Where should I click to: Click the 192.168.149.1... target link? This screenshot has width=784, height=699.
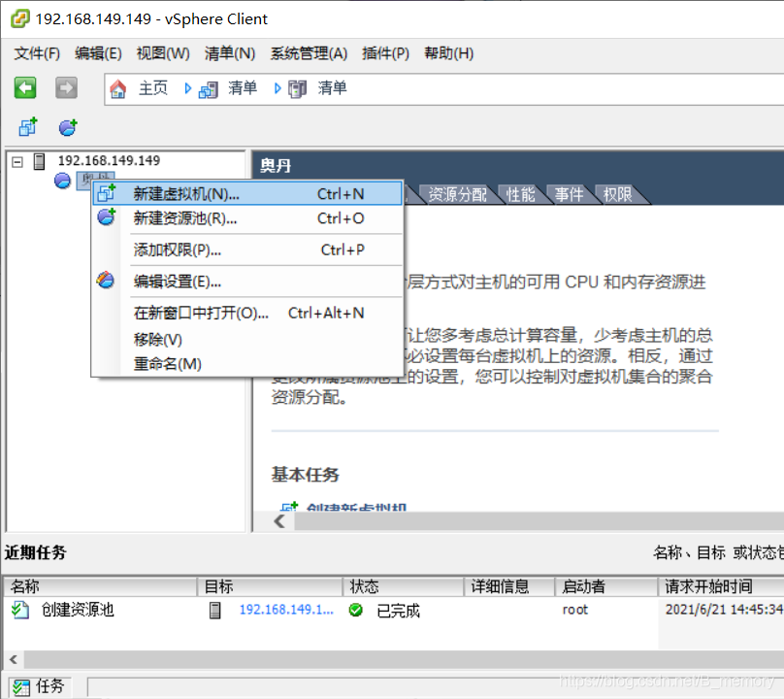coord(286,610)
